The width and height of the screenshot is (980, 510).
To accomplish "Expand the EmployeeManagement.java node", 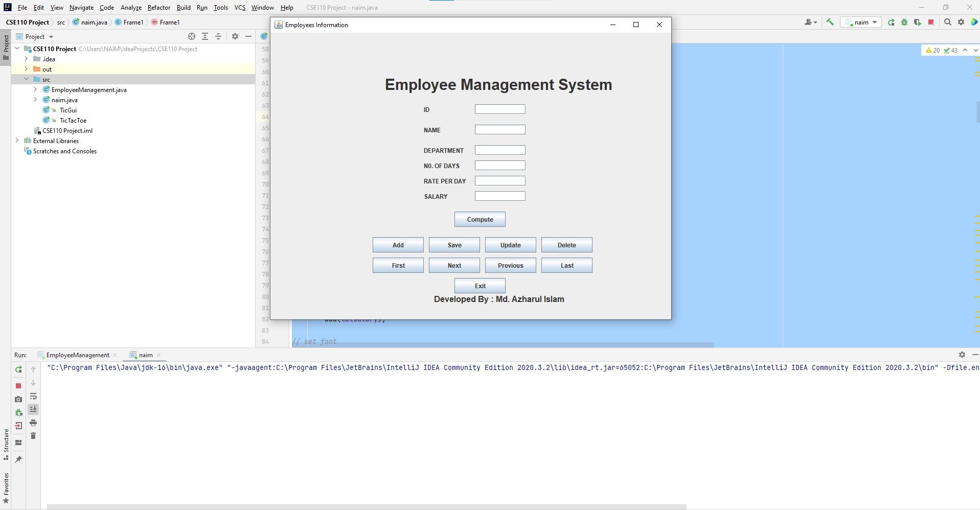I will point(35,89).
